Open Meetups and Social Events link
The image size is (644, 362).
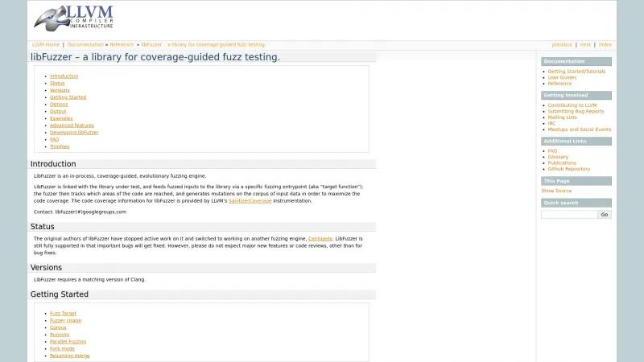(x=580, y=130)
